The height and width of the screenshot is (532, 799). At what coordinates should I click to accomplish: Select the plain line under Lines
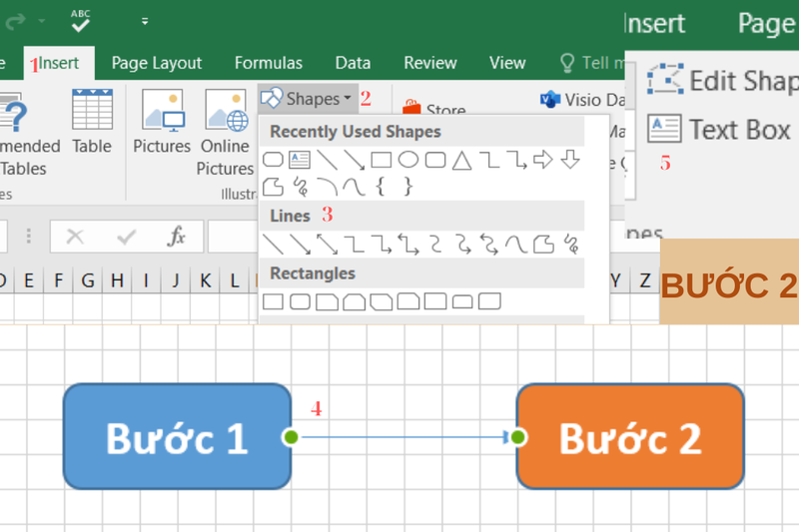tap(273, 245)
